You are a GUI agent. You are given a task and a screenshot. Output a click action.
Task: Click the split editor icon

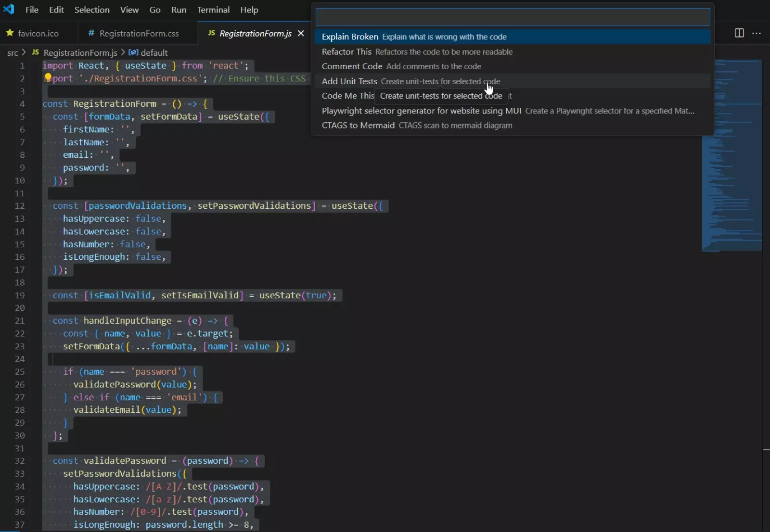739,33
